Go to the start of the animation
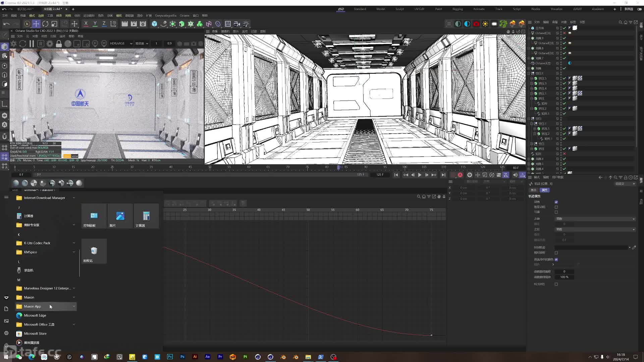The width and height of the screenshot is (644, 362). coord(396,175)
